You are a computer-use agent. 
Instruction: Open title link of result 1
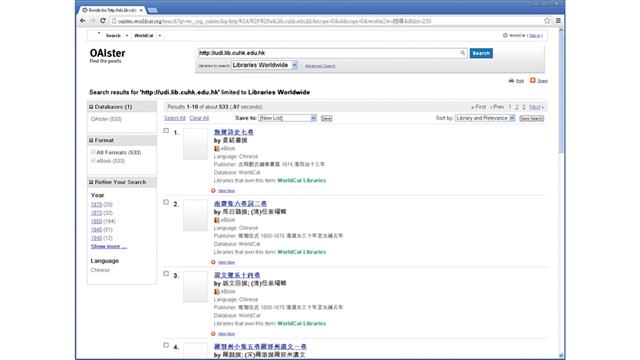click(234, 132)
